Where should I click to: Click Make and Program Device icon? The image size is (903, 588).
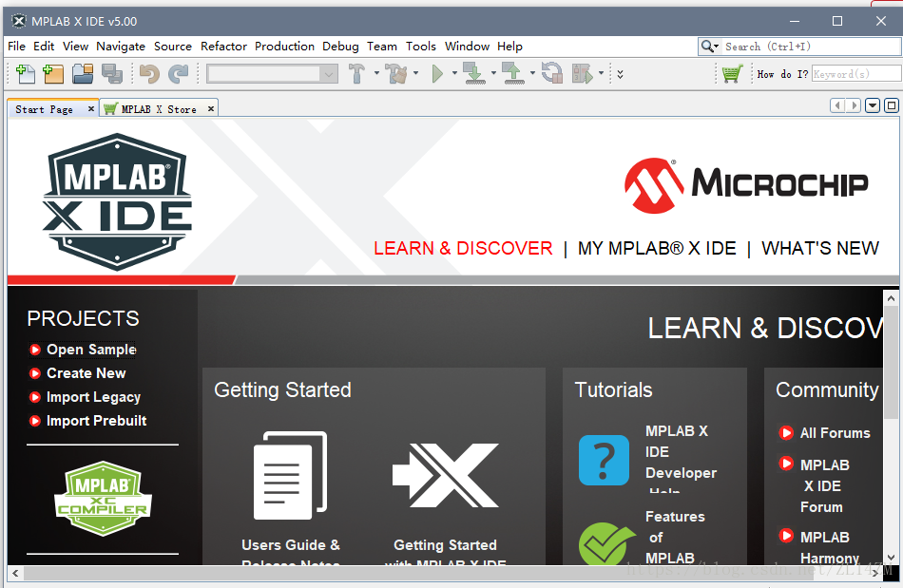(475, 74)
